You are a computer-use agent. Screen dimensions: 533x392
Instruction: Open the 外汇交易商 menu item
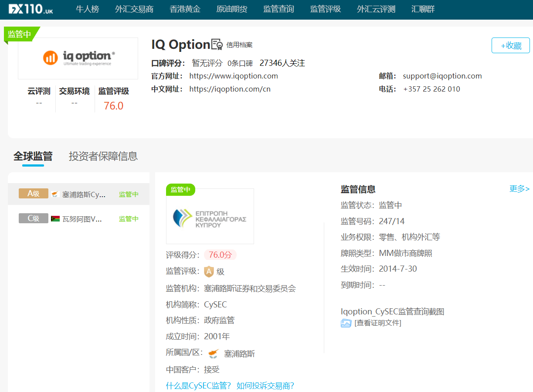tap(134, 9)
